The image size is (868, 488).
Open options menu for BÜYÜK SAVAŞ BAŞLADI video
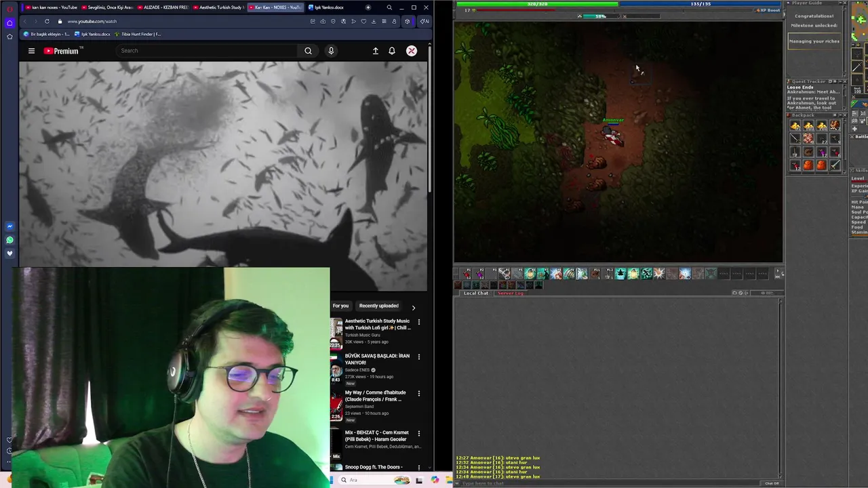tap(418, 357)
